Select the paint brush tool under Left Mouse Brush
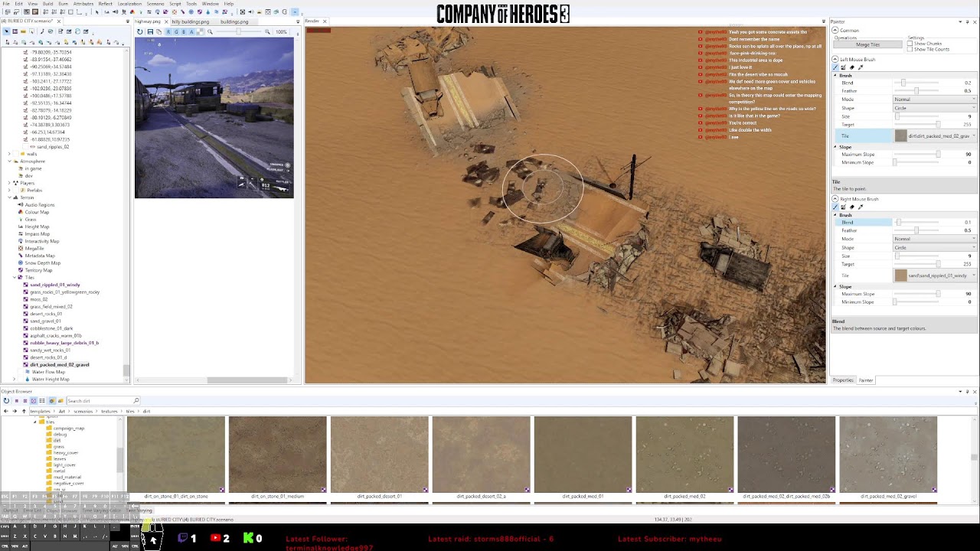The image size is (980, 551). 836,67
